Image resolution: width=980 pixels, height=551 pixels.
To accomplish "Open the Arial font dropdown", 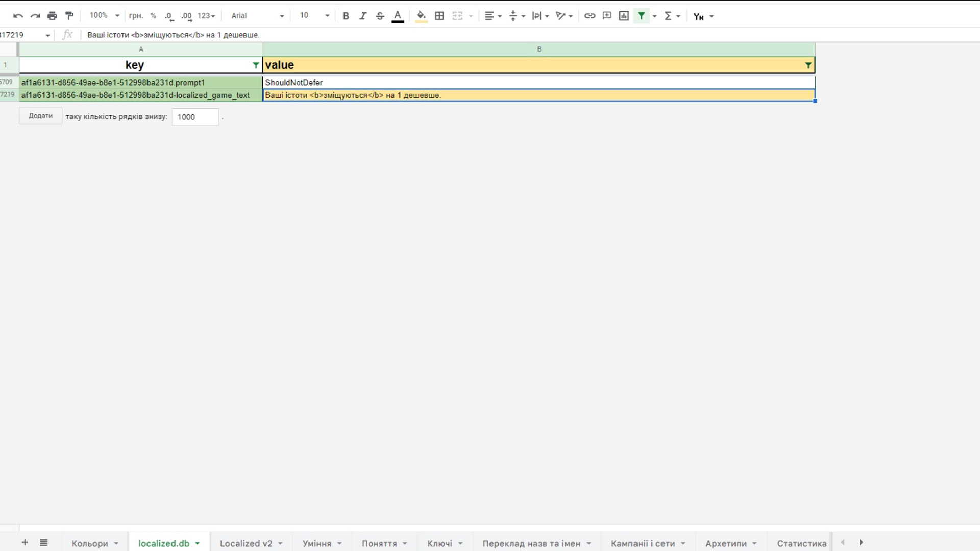I will [x=257, y=16].
